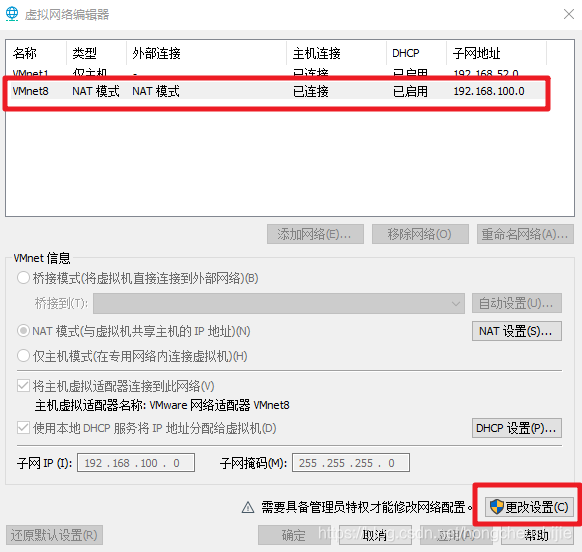The width and height of the screenshot is (582, 552).
Task: Toggle 将主机虚拟适配器连接到此网络 checkbox
Action: (x=23, y=386)
